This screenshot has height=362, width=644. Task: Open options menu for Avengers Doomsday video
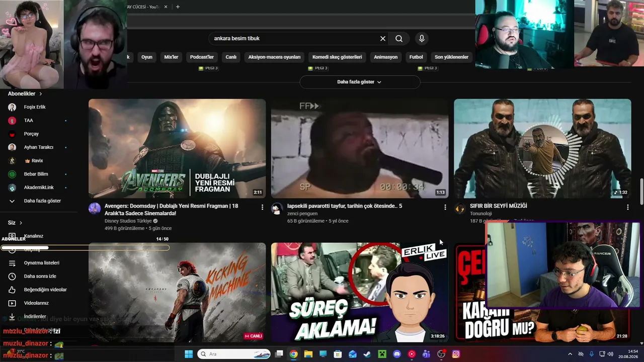262,207
